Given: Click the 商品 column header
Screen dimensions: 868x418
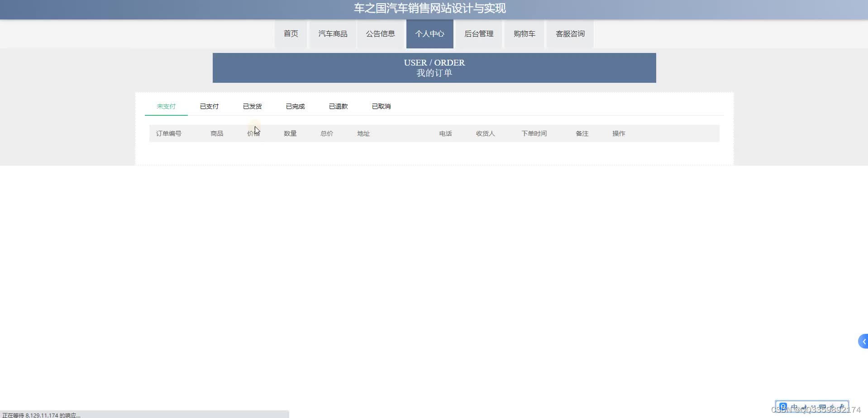Looking at the screenshot, I should click(217, 133).
